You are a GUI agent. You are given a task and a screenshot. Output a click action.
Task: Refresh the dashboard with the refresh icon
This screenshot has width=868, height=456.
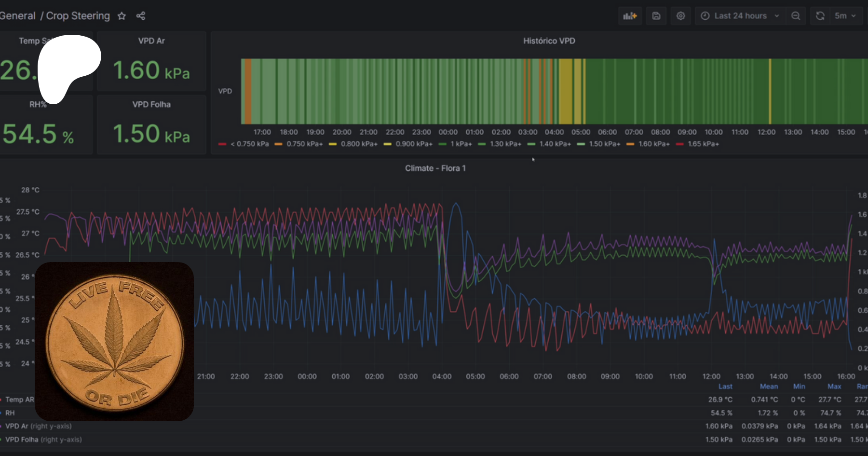pyautogui.click(x=820, y=16)
